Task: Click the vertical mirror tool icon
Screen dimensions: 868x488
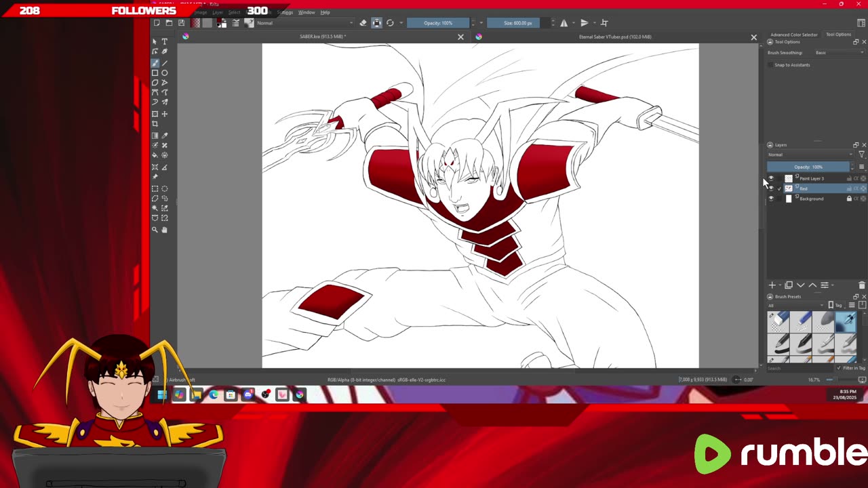Action: pyautogui.click(x=585, y=23)
